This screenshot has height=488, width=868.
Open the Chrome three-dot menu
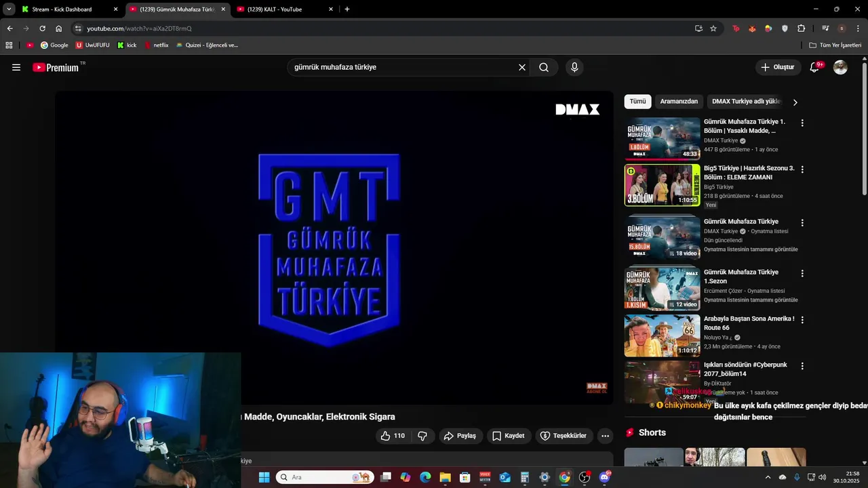click(x=859, y=28)
